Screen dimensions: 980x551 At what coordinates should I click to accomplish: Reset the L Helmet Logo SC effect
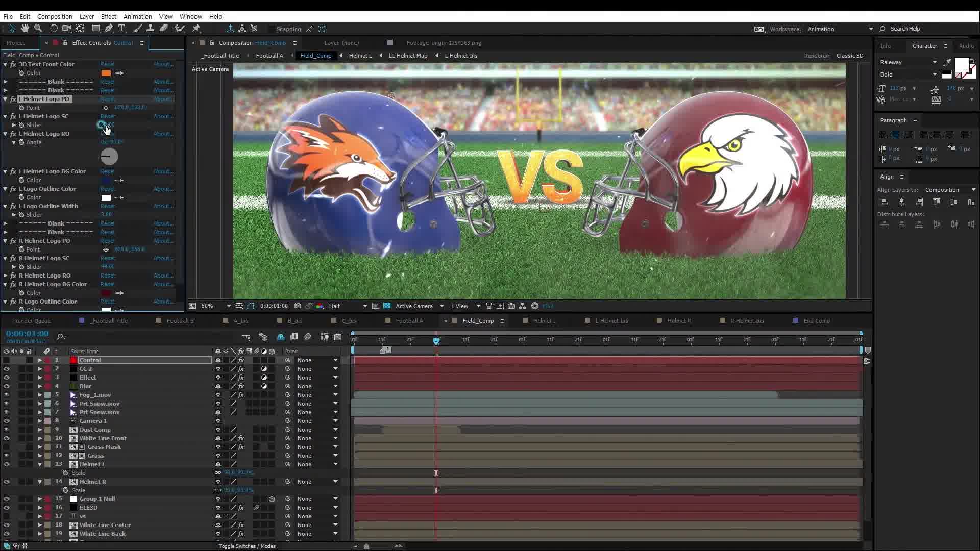tap(108, 116)
